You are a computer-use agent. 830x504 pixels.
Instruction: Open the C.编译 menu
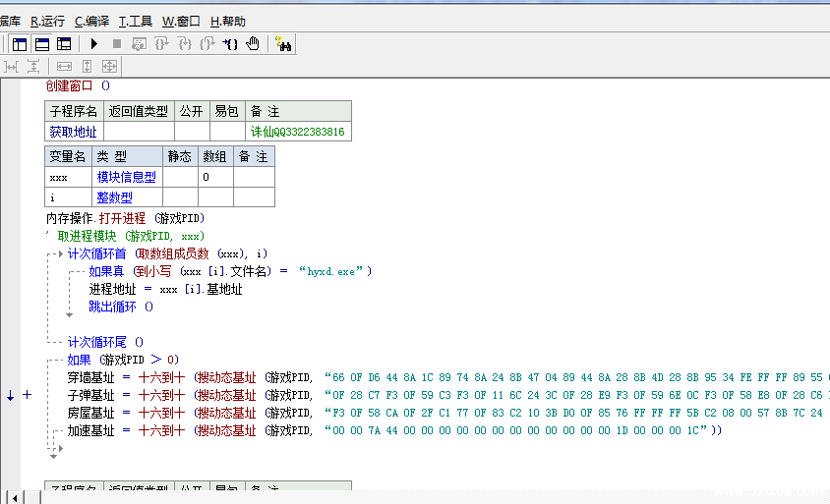pyautogui.click(x=91, y=21)
